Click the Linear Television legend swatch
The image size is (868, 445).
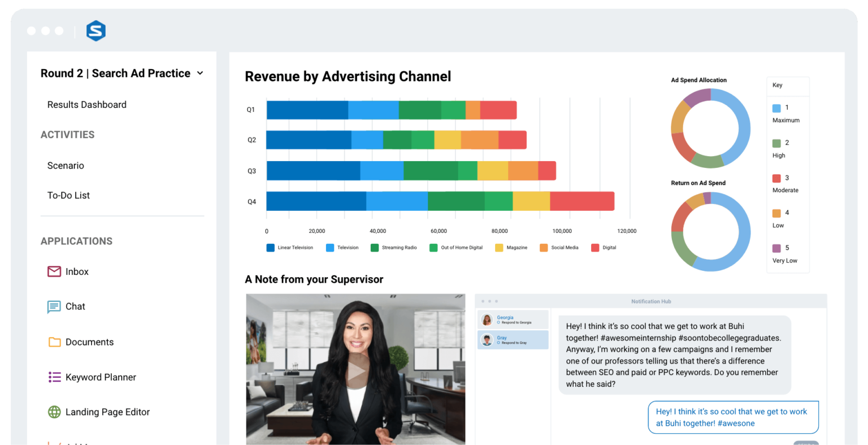271,248
